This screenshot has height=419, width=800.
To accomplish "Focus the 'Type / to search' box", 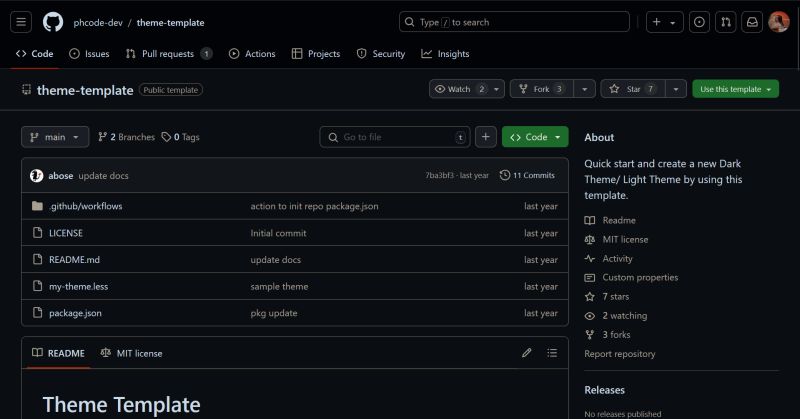I will point(514,22).
